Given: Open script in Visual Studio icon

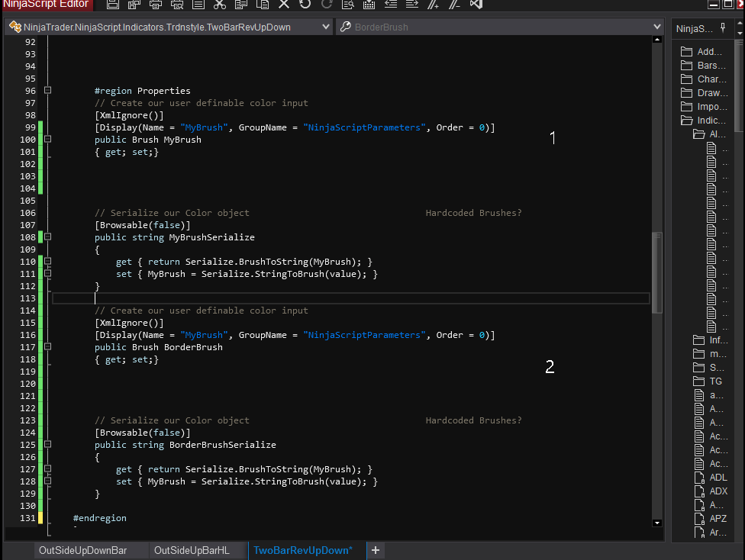Looking at the screenshot, I should [476, 5].
